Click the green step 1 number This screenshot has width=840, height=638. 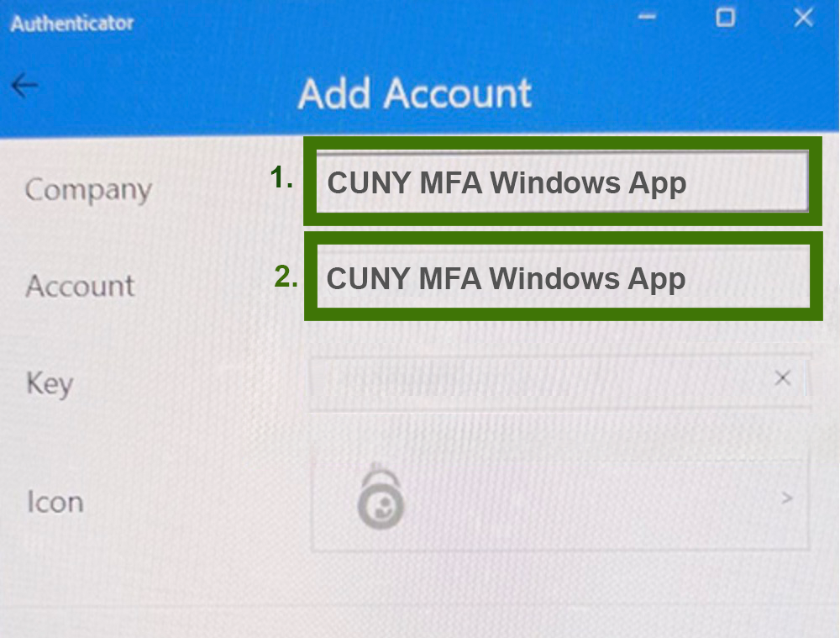tap(281, 177)
